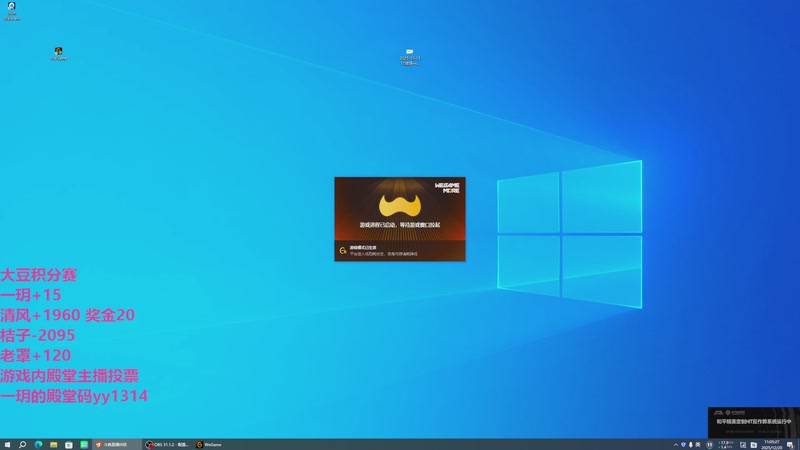Click the WeGame launch splash mustache logo
The image size is (800, 450).
pyautogui.click(x=399, y=206)
